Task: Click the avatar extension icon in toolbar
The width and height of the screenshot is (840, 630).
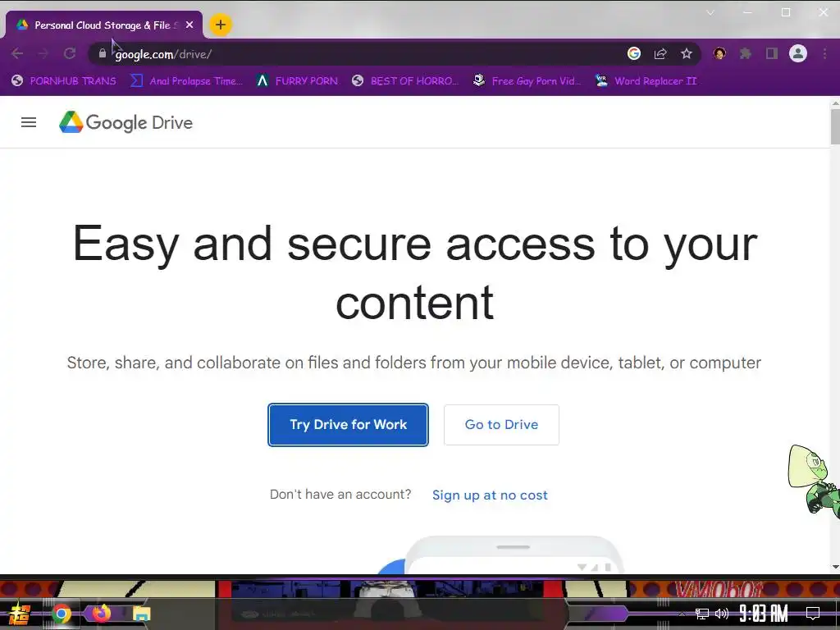Action: (x=719, y=53)
